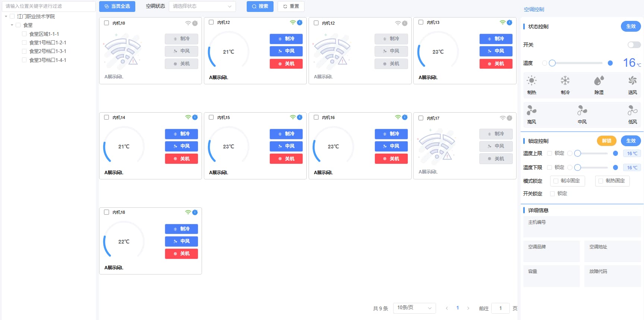Choose 低风 low fan speed icon
Viewport: 644px width, 320px height.
pyautogui.click(x=632, y=110)
